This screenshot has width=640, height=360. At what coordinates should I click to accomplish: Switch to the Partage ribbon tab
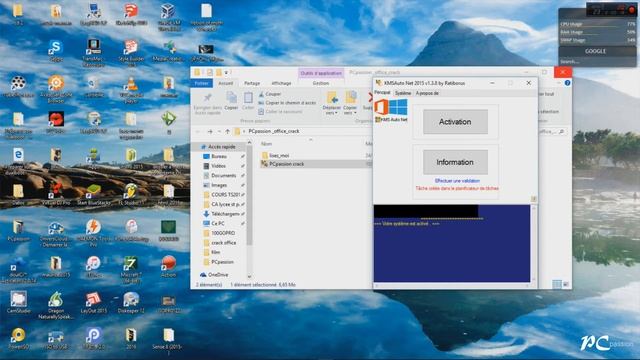click(x=252, y=83)
